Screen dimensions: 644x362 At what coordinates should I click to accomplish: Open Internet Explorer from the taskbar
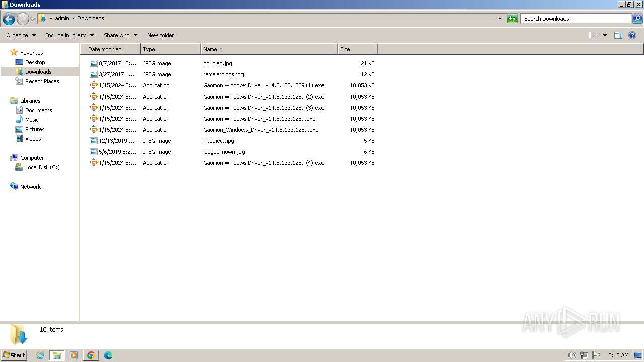tap(40, 355)
